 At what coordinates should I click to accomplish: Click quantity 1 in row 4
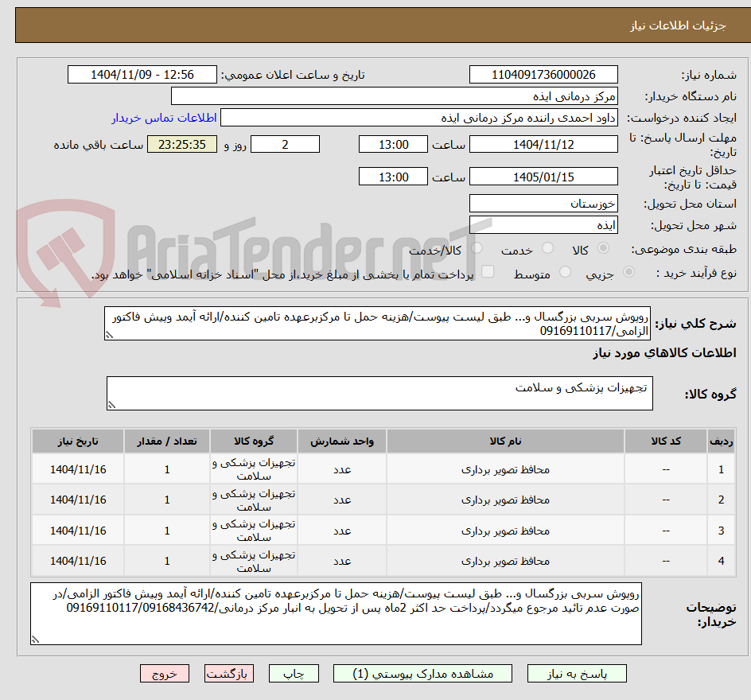pos(167,561)
